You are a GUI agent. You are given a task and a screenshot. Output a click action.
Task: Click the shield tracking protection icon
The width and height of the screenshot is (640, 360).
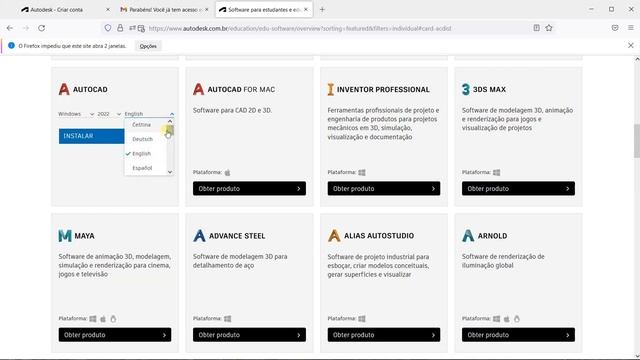pyautogui.click(x=108, y=28)
